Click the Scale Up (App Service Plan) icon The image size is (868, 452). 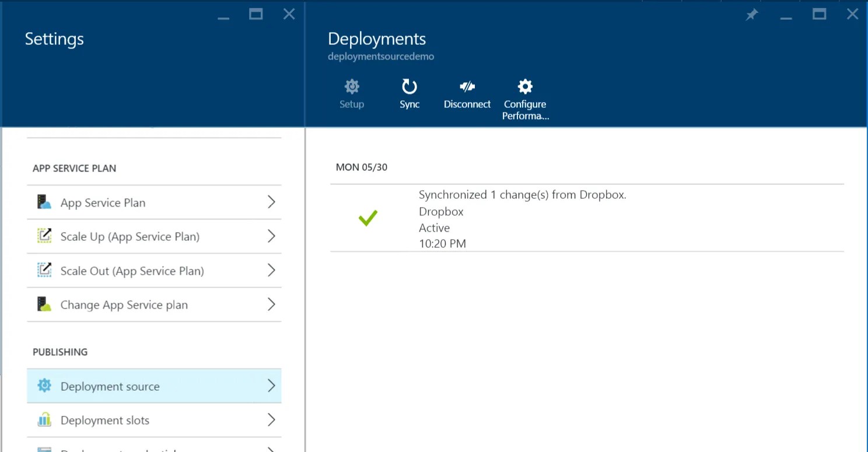tap(44, 236)
